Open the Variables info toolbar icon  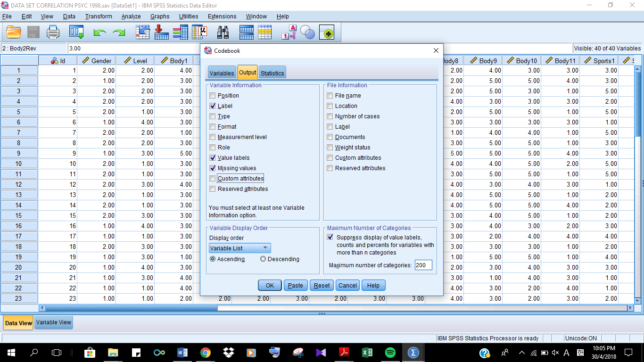[x=180, y=32]
